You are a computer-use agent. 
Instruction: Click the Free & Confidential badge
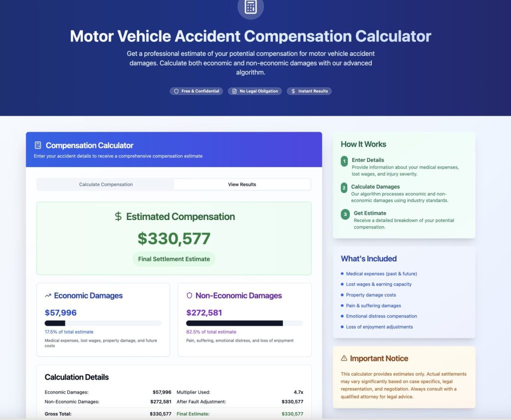pos(196,91)
